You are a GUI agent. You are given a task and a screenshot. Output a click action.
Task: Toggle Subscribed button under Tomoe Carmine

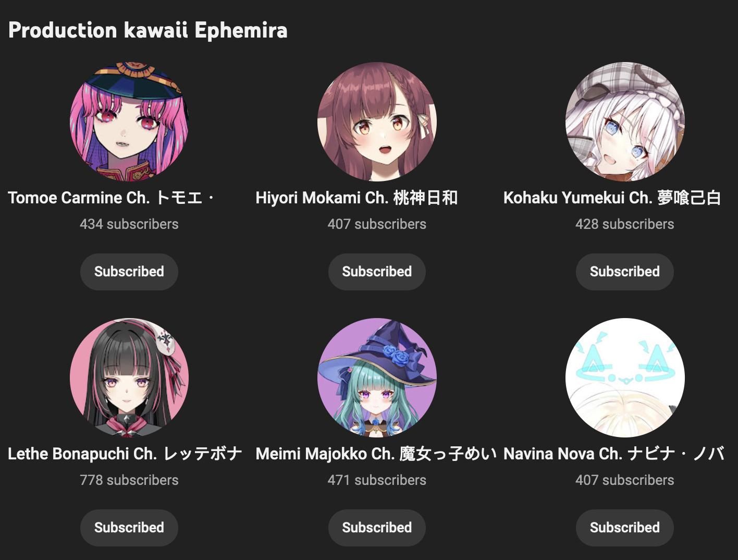tap(129, 272)
